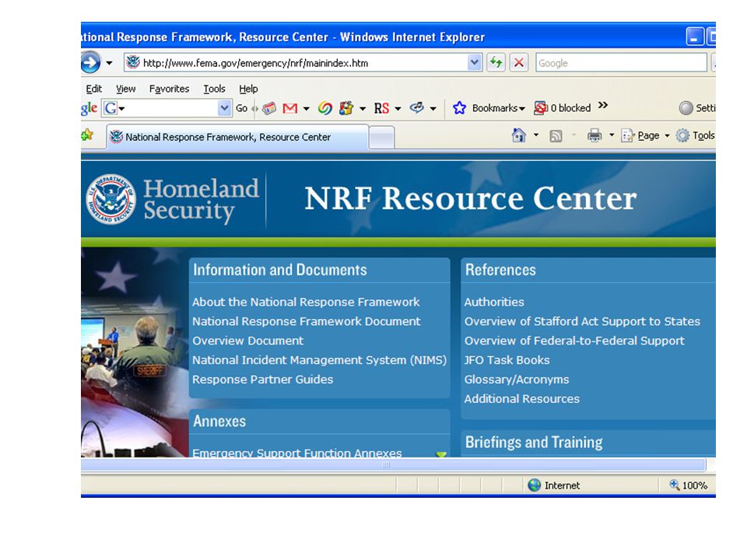Open Emergency Support Function Annexes link
This screenshot has width=747, height=560.
(x=296, y=453)
